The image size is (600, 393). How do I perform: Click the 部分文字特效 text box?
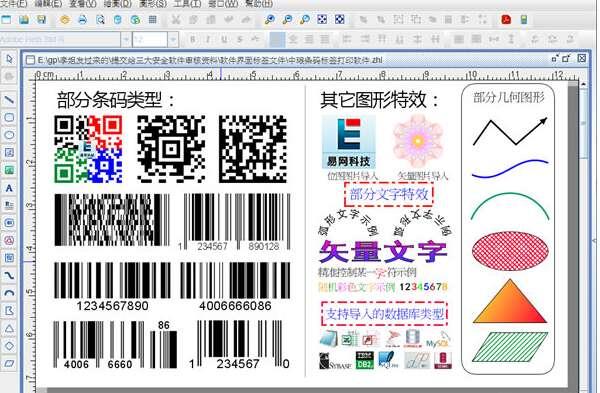click(389, 194)
